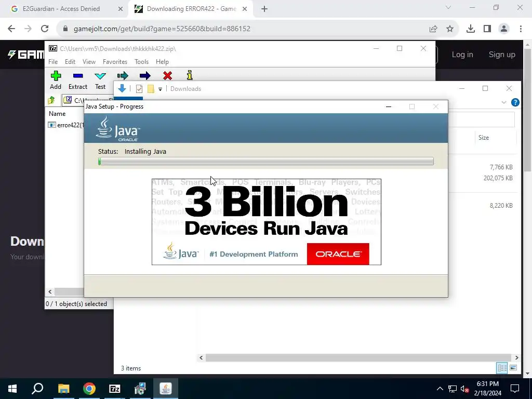
Task: Click the yellow Info icon in 7-Zip
Action: pos(190,75)
